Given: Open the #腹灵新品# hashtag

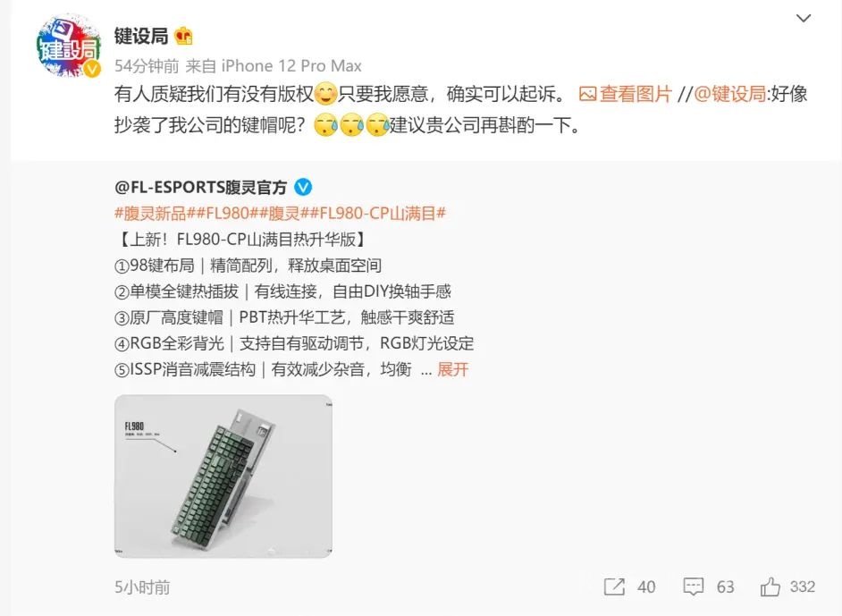Looking at the screenshot, I should 150,213.
